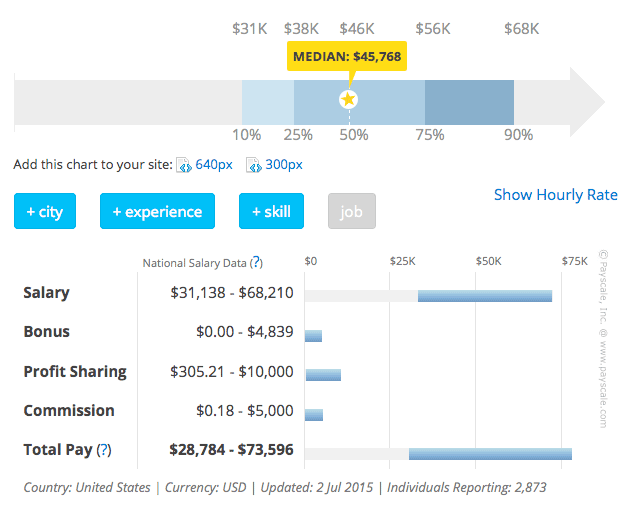This screenshot has width=632, height=522.
Task: Click the Updated: 2 Jul 2015 text
Action: 317,488
